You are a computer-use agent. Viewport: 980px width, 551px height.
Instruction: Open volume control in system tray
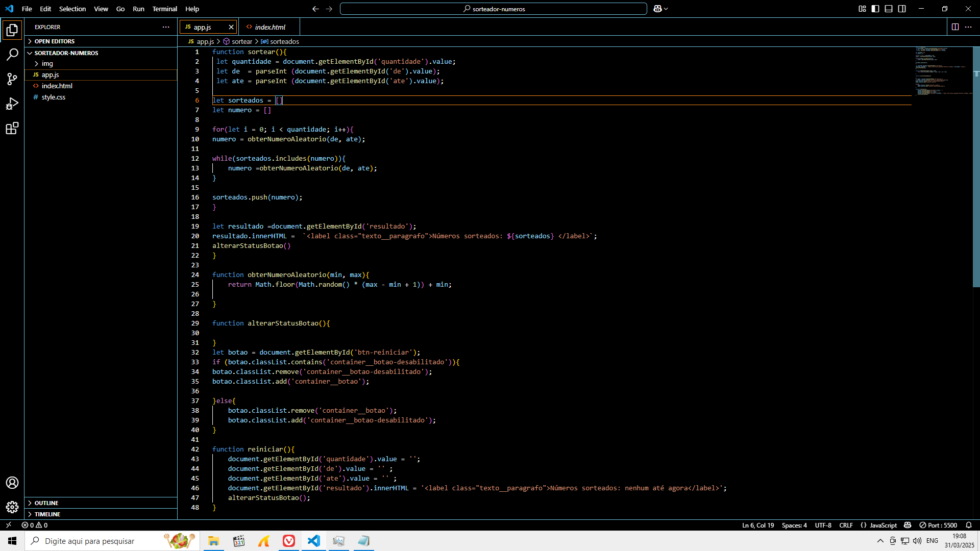pos(917,541)
